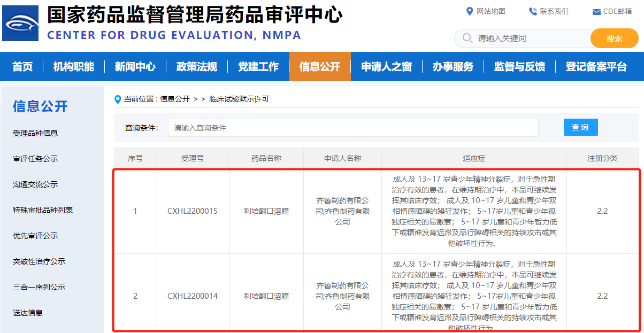This screenshot has width=644, height=333.
Task: Open 机构职能 navigation menu
Action: (74, 67)
